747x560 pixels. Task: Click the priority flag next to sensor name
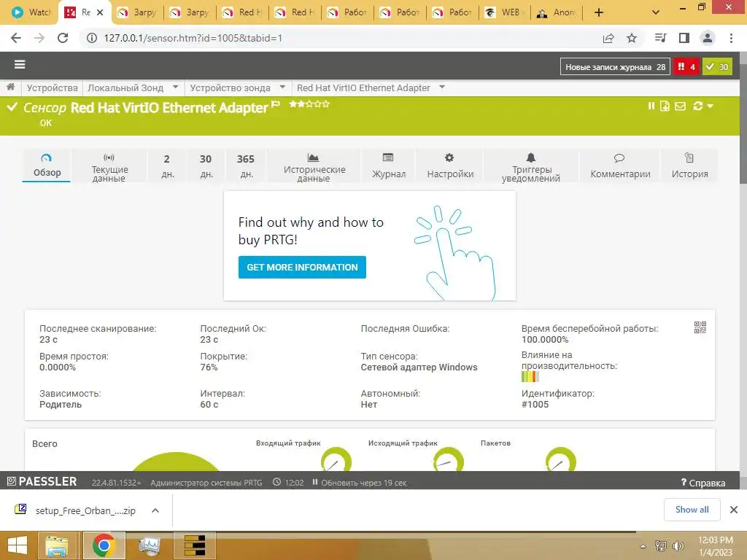pyautogui.click(x=276, y=104)
